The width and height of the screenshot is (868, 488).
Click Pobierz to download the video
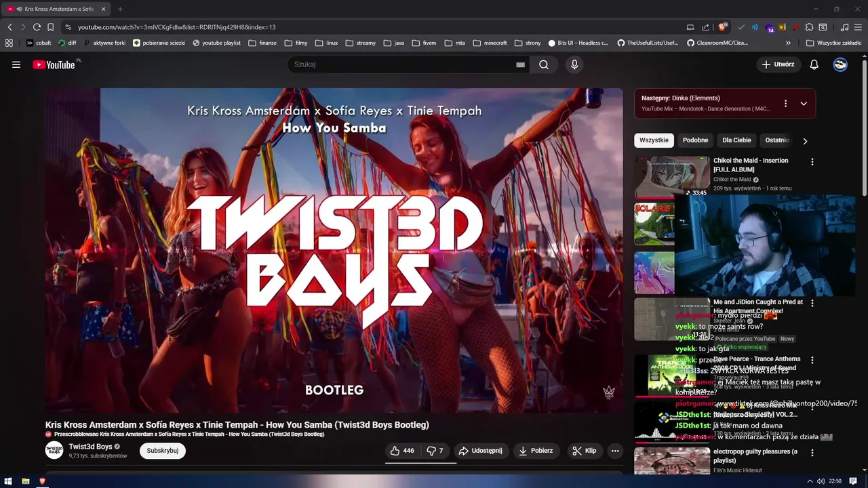(536, 451)
